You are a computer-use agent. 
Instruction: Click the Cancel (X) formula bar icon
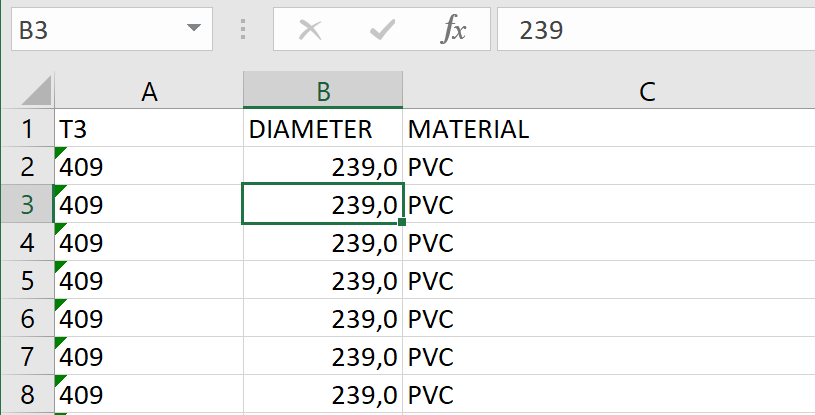pos(310,30)
